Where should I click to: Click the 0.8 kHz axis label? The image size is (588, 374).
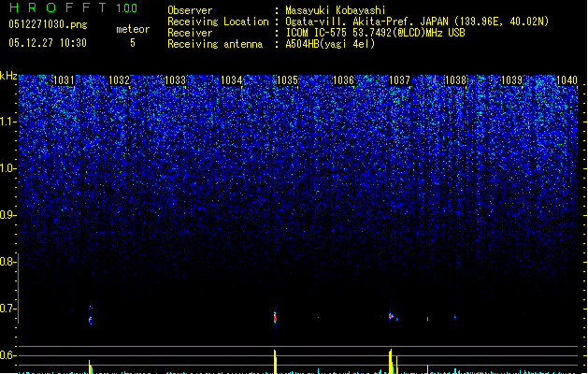7,262
